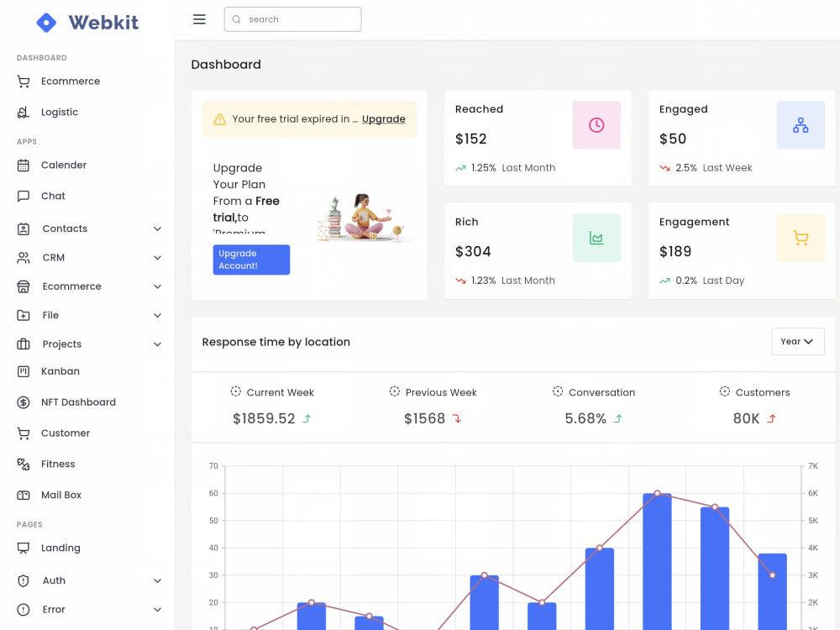Click the Fitness dumbbell icon
Viewport: 840px width, 630px height.
23,465
